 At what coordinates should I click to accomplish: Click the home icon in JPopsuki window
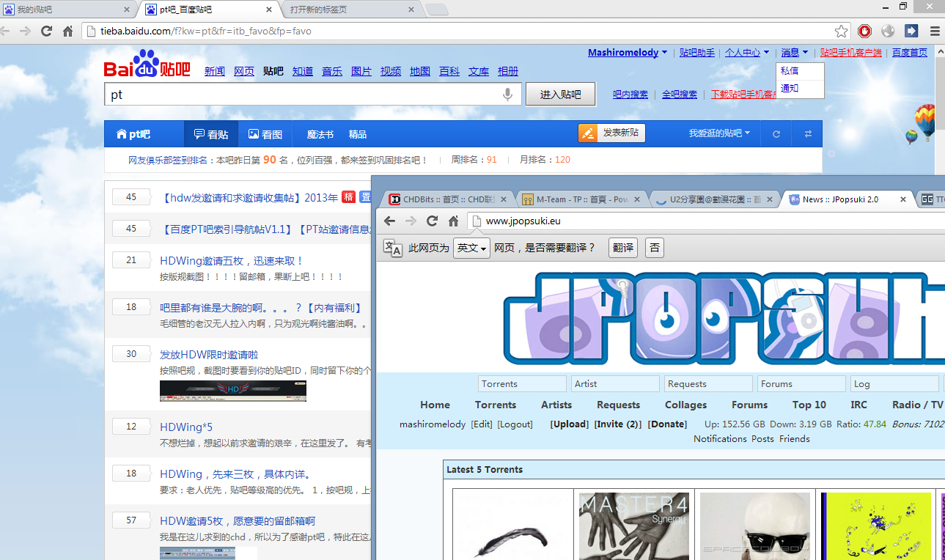(x=453, y=221)
